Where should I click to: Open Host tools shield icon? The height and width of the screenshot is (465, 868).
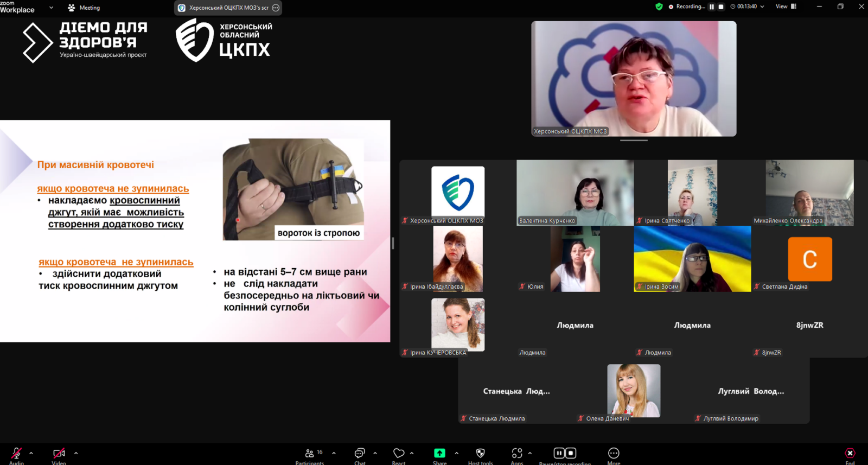point(480,454)
